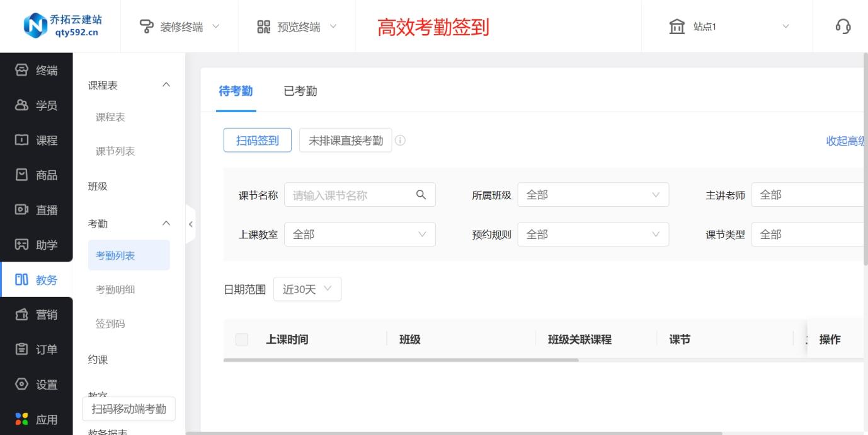
Task: Collapse the secondary menu panel arrow
Action: point(190,224)
